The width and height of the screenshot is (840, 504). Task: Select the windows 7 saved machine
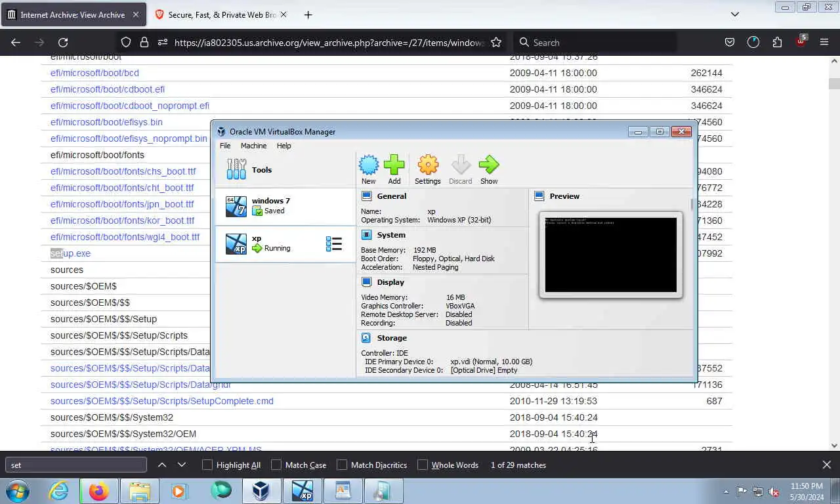click(x=285, y=206)
